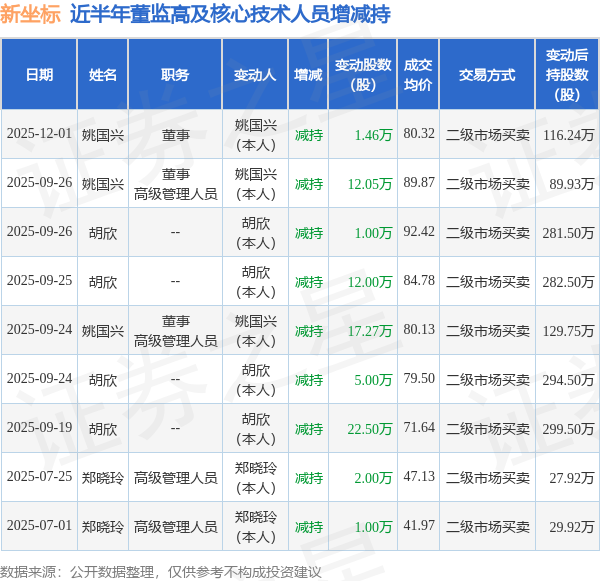Click 二级市场买卖 in the 2025-09-25 row
Image resolution: width=600 pixels, height=581 pixels.
coord(488,282)
